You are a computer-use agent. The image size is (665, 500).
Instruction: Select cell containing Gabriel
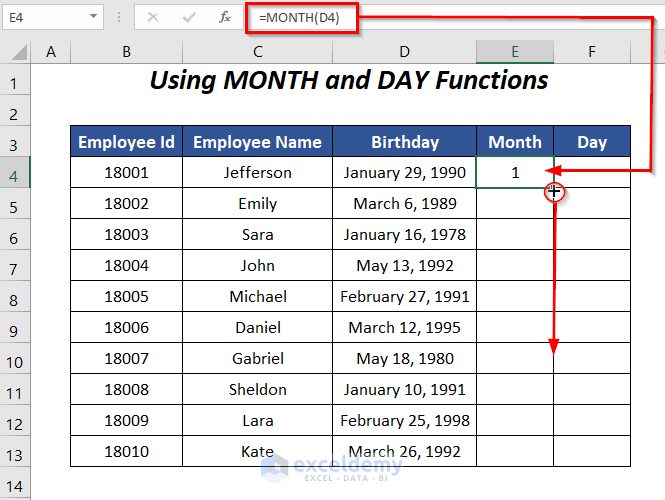[x=257, y=358]
